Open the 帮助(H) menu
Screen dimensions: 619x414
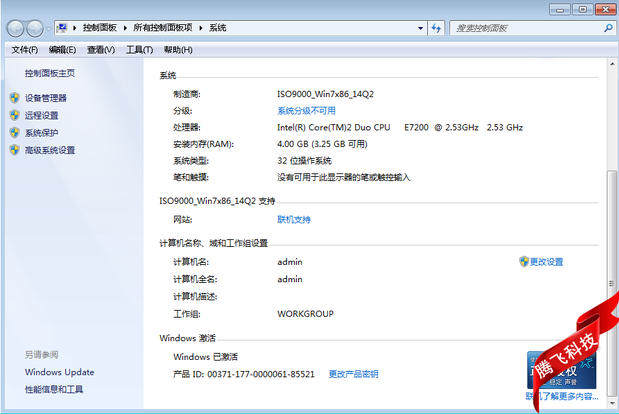tap(178, 50)
